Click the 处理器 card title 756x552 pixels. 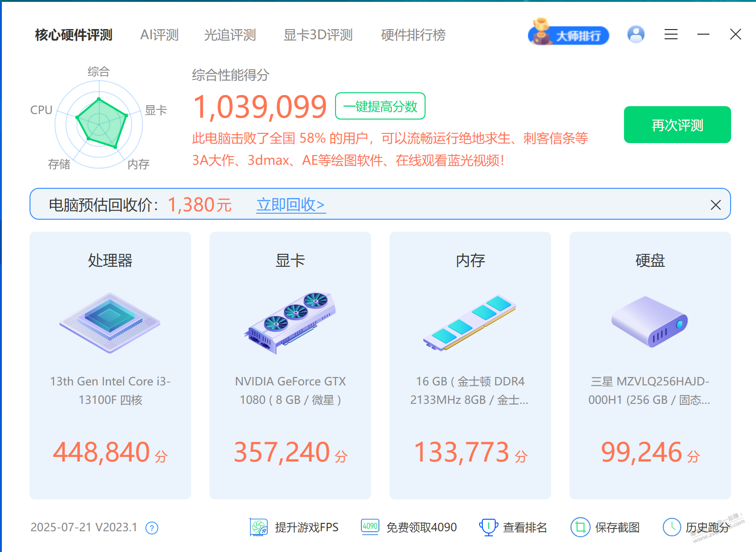(x=110, y=260)
